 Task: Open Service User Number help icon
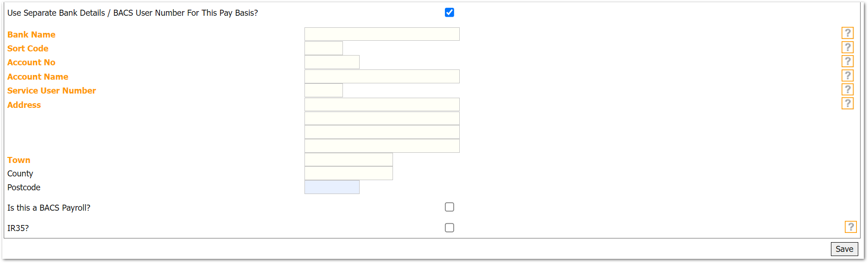[847, 89]
